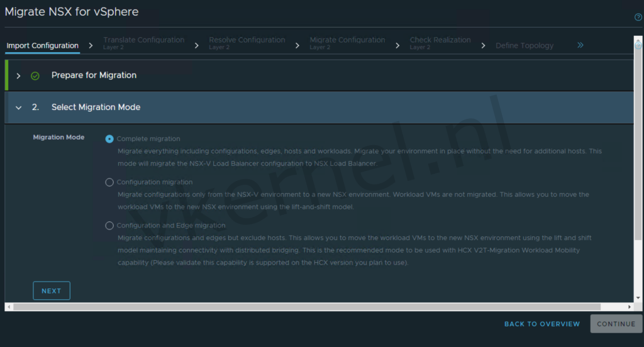Open the Check Realization step
The width and height of the screenshot is (644, 347).
coord(440,43)
